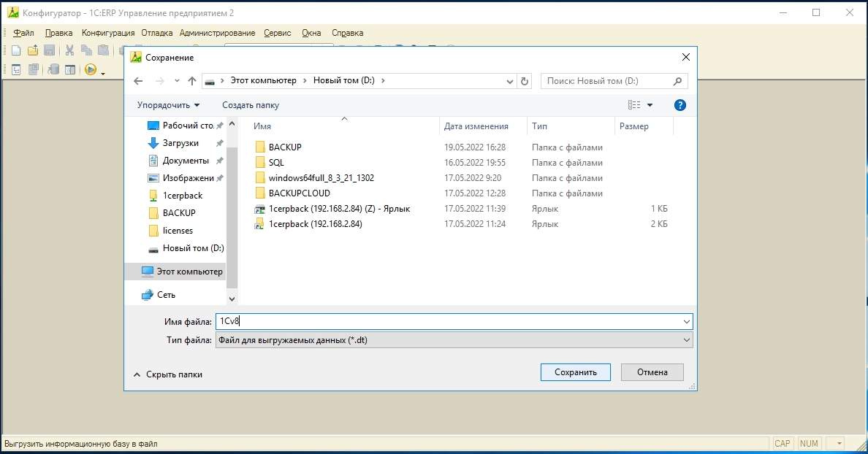This screenshot has width=868, height=454.
Task: Open the Сервис menu
Action: click(278, 33)
